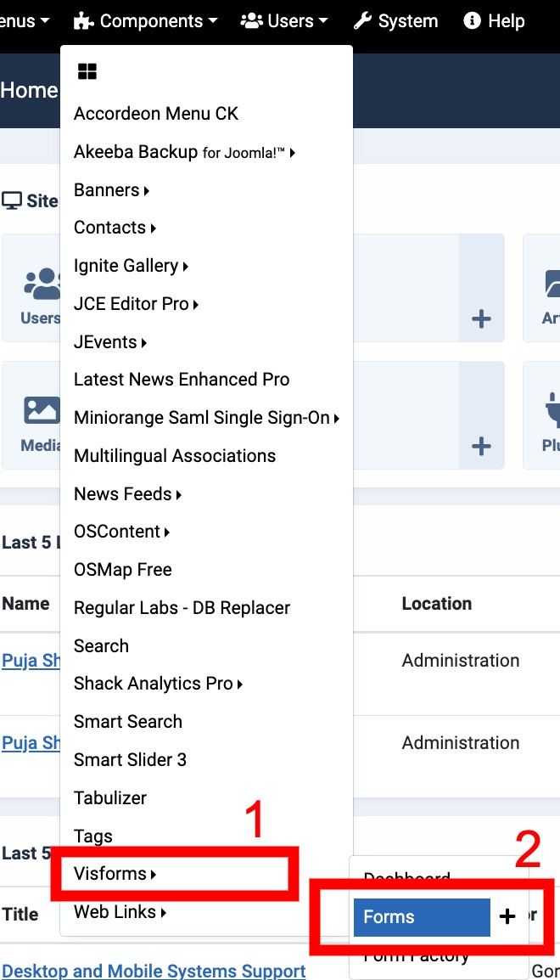
Task: Open Regular Labs - DB Replacer
Action: [x=182, y=607]
